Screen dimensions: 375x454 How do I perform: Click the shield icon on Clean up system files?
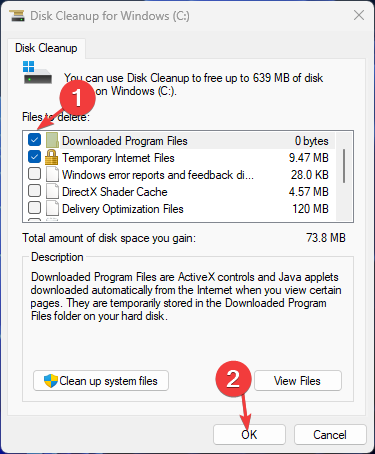(x=51, y=381)
